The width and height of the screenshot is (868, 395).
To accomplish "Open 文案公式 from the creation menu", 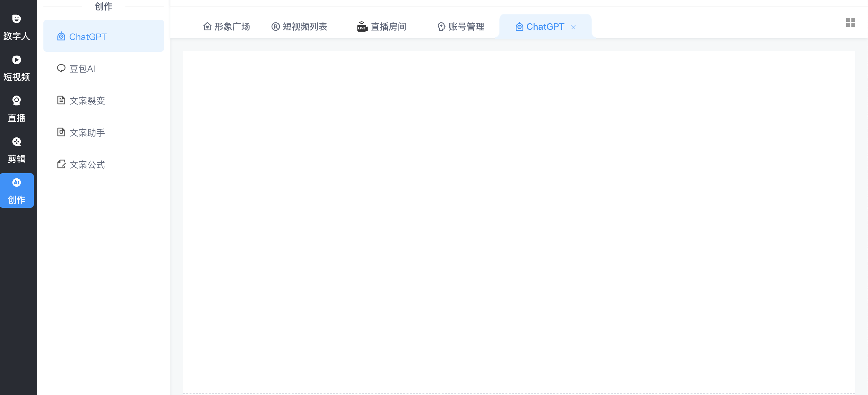I will 87,164.
